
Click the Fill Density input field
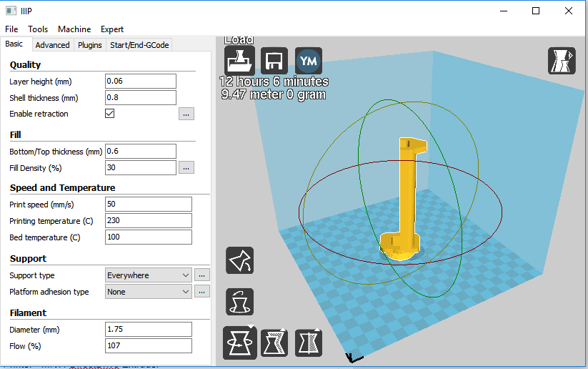pyautogui.click(x=141, y=168)
